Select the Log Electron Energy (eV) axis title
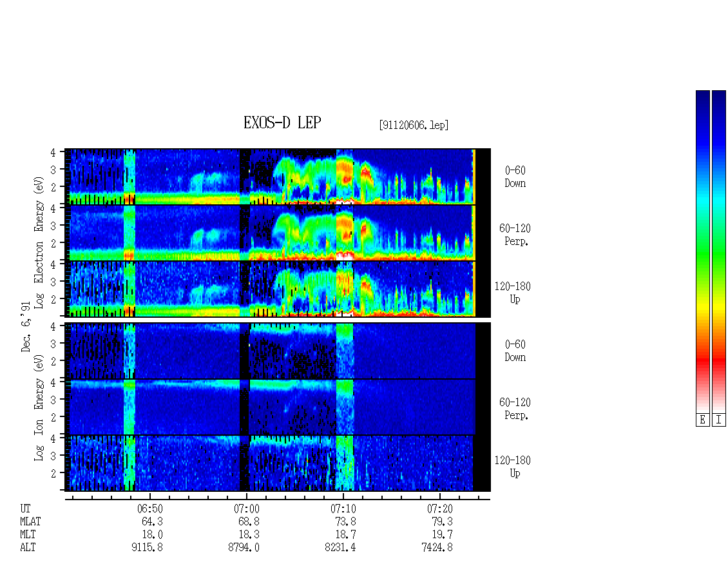This screenshot has width=728, height=564. pos(39,242)
